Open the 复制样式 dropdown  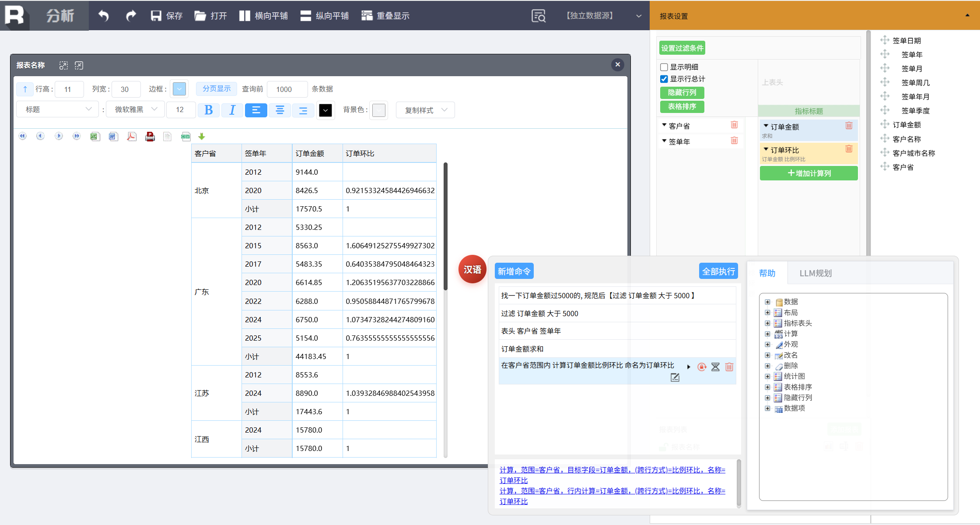click(x=425, y=110)
